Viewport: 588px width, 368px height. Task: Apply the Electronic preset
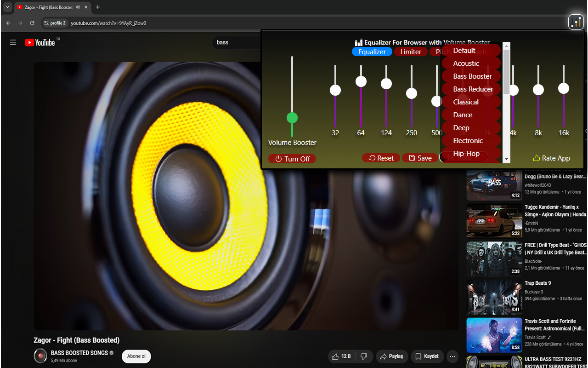pos(471,141)
